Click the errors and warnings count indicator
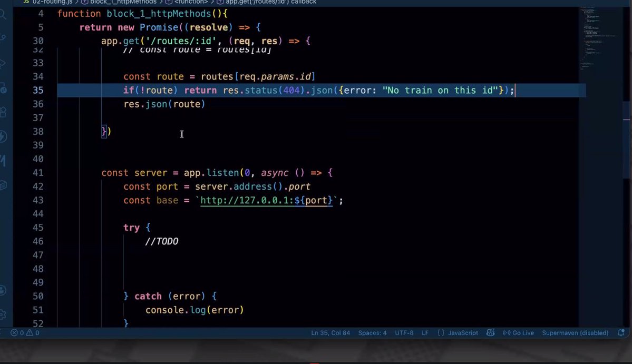Image resolution: width=632 pixels, height=364 pixels. (x=25, y=332)
